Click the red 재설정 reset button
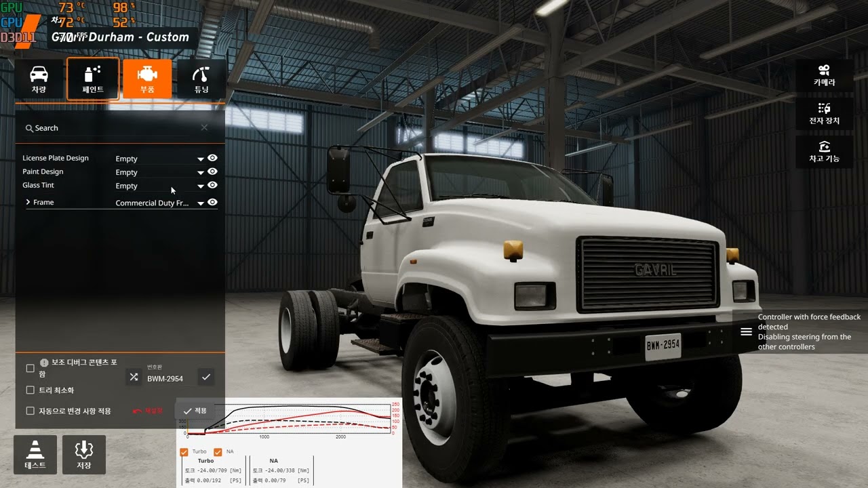Screen dimensions: 868x488 click(148, 411)
